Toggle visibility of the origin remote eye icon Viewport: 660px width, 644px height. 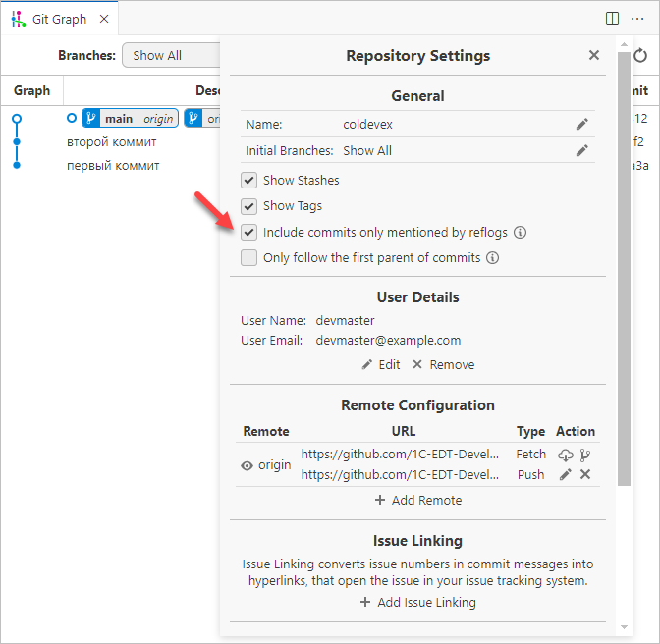coord(247,465)
